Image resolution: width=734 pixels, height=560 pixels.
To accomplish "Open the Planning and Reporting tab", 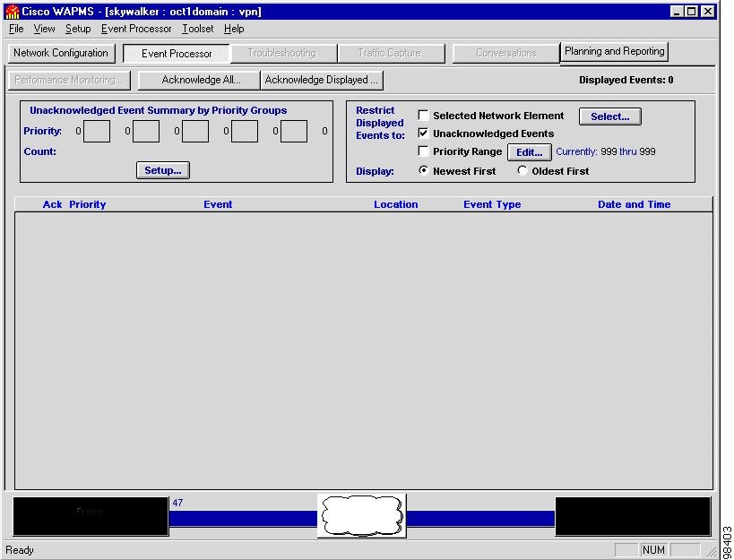I will tap(614, 51).
